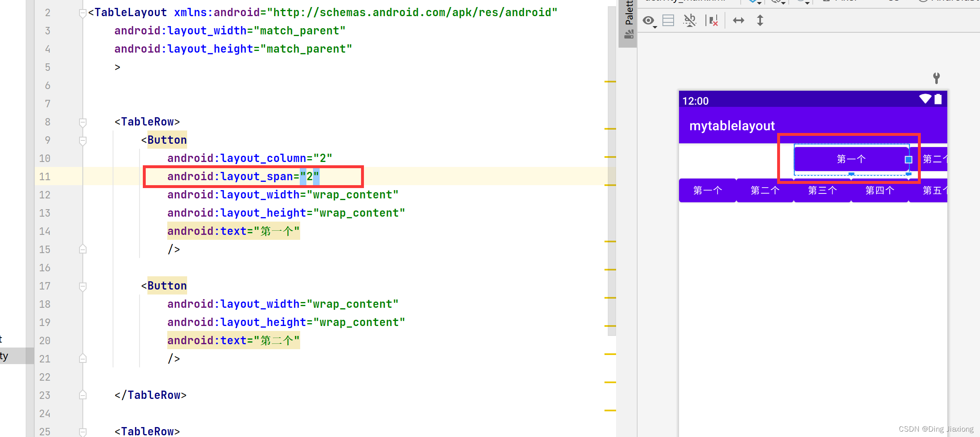Click android:text="第一个" on line 14

(x=234, y=231)
